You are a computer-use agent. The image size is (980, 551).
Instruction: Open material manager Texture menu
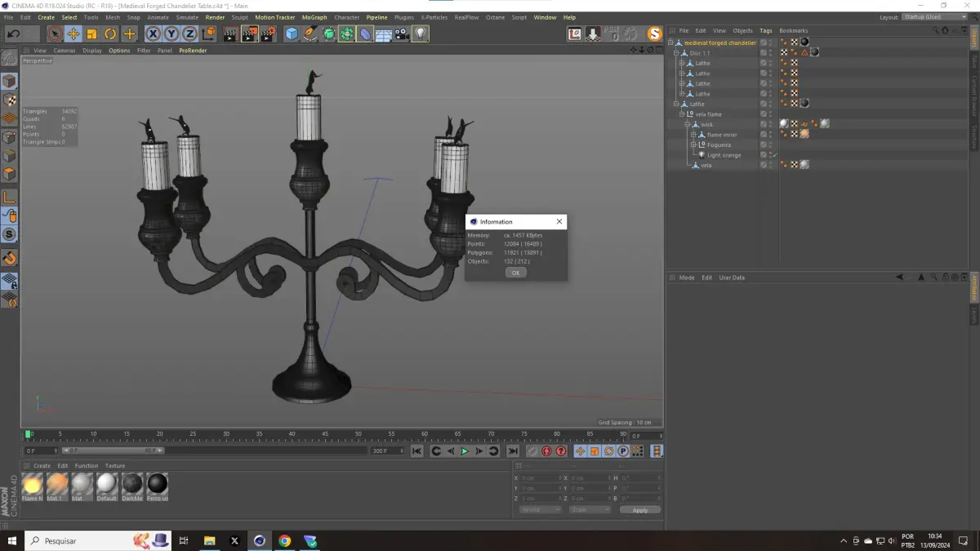[115, 466]
